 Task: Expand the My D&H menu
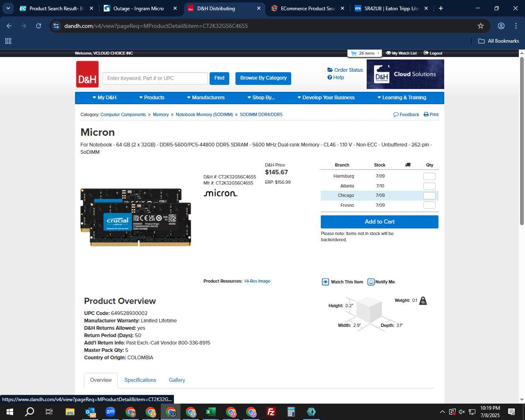105,98
